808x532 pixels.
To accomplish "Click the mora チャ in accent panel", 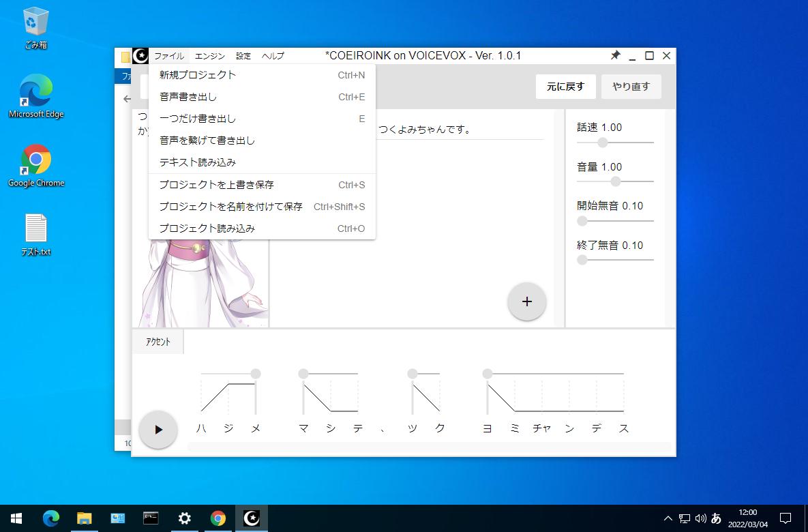I will click(541, 428).
